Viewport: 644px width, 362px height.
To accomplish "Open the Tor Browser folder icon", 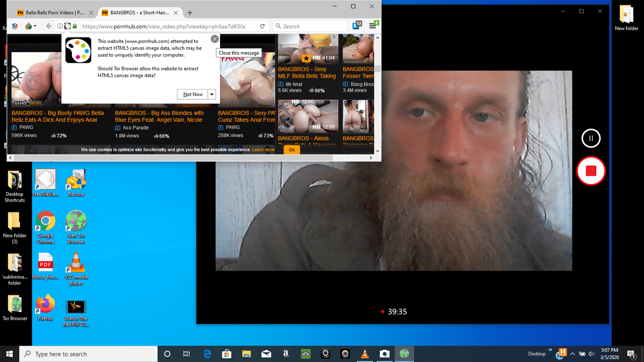I will 14,308.
